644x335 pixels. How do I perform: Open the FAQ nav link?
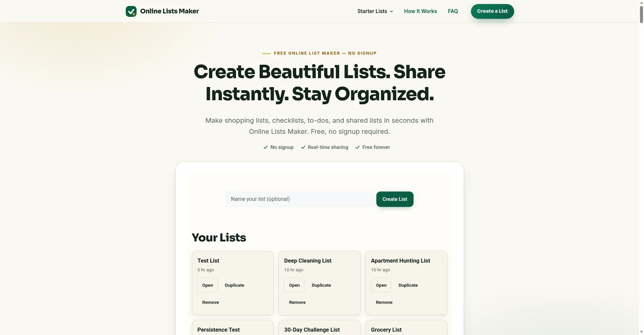[x=453, y=11]
